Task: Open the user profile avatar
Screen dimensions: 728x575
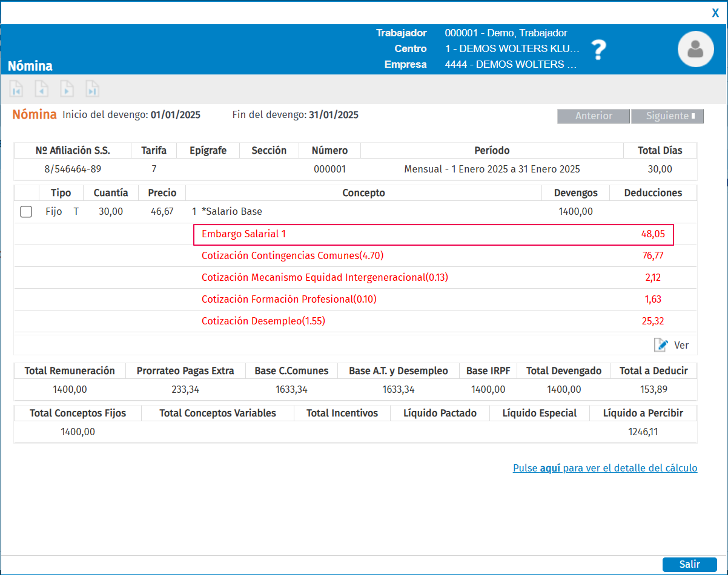Action: 696,49
